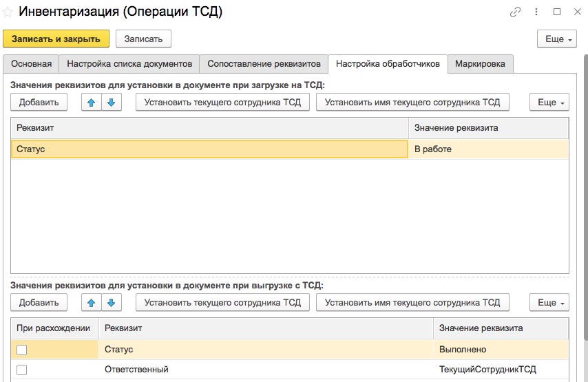Image resolution: width=588 pixels, height=382 pixels.
Task: Switch to the Маркировка tab
Action: [x=480, y=64]
